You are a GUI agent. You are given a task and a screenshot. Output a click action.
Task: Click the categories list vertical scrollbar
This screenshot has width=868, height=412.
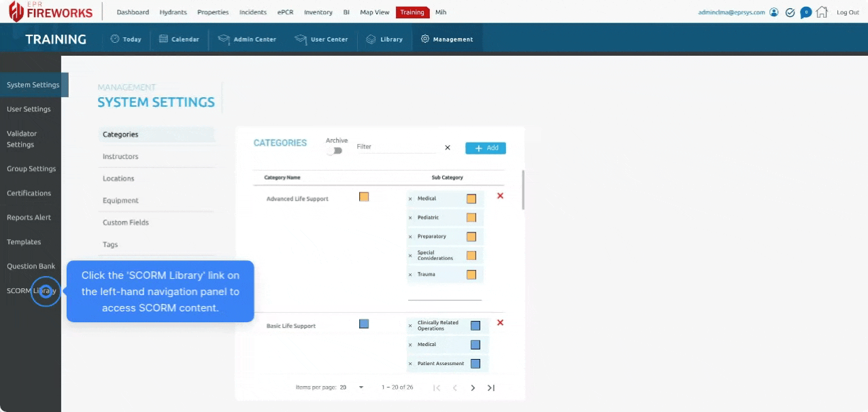coord(523,190)
